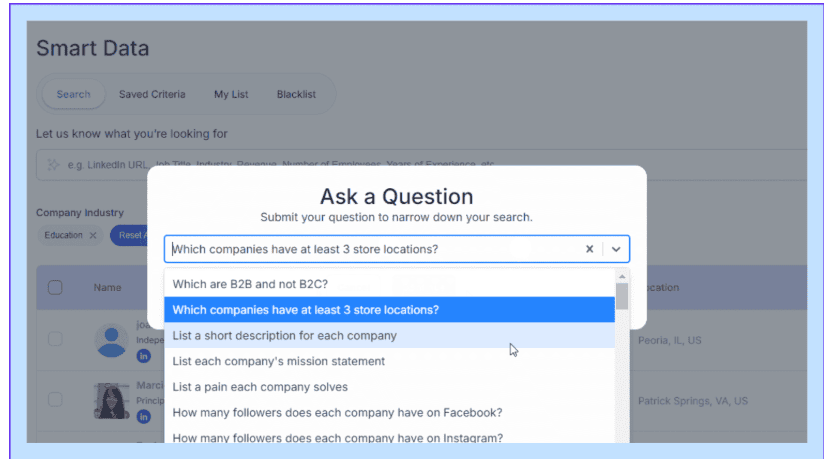The width and height of the screenshot is (827, 461).
Task: Select 'Which are B2B and not B2C?' option
Action: 389,284
